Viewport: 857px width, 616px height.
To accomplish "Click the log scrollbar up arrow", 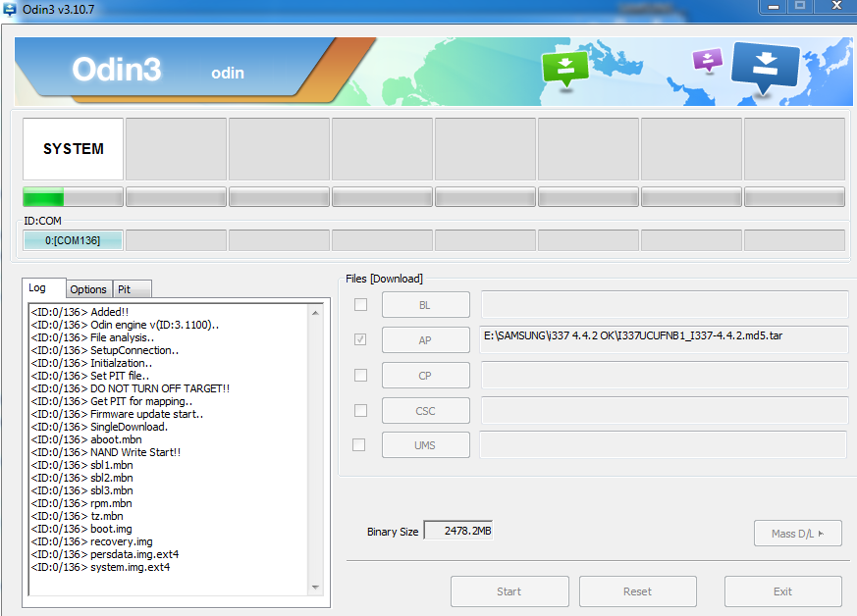I will click(315, 313).
